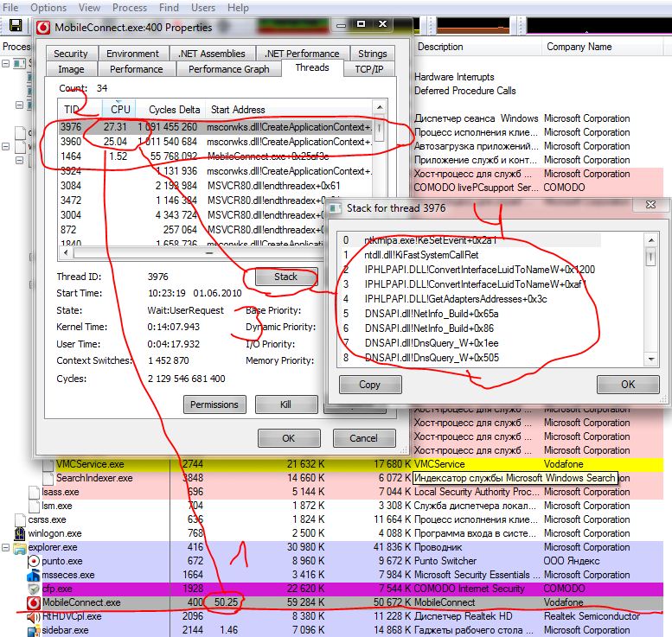Open the Help menu
672x637 pixels.
pos(238,8)
